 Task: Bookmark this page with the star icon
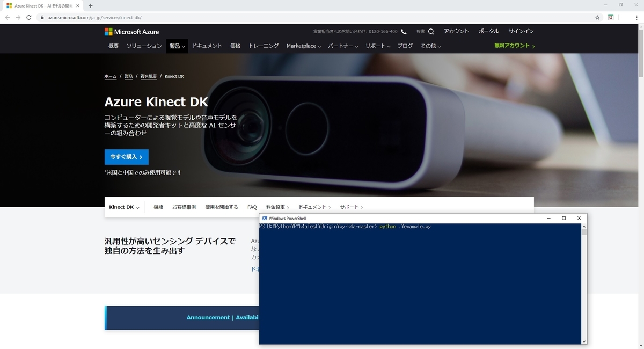tap(597, 17)
